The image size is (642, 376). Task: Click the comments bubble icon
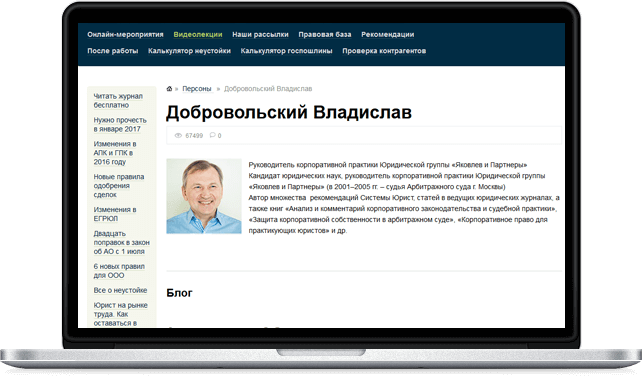(212, 135)
